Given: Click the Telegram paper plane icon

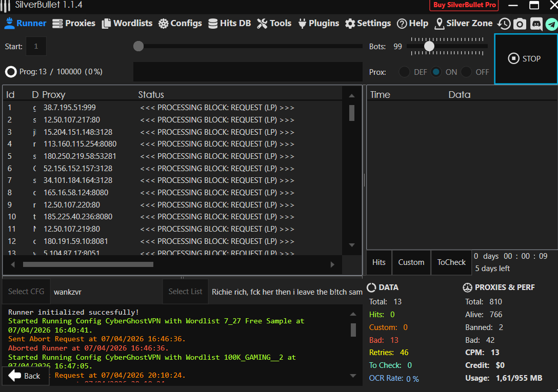Looking at the screenshot, I should [551, 24].
